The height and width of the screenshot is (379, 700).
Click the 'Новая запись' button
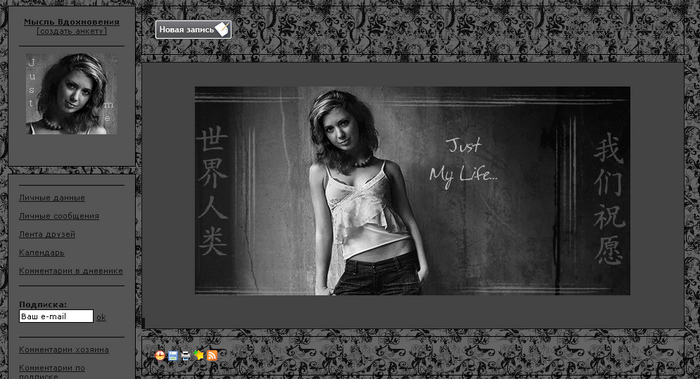193,29
